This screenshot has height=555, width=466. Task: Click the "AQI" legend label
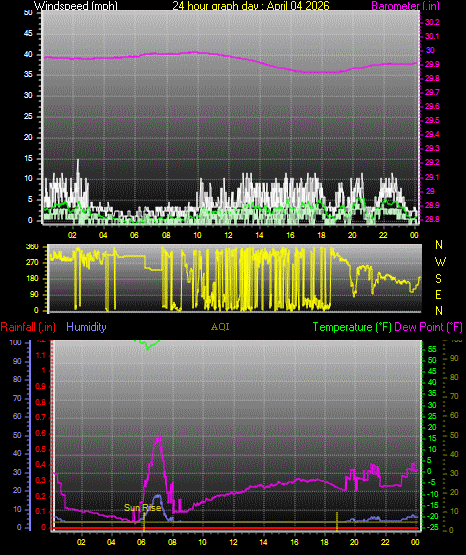220,327
